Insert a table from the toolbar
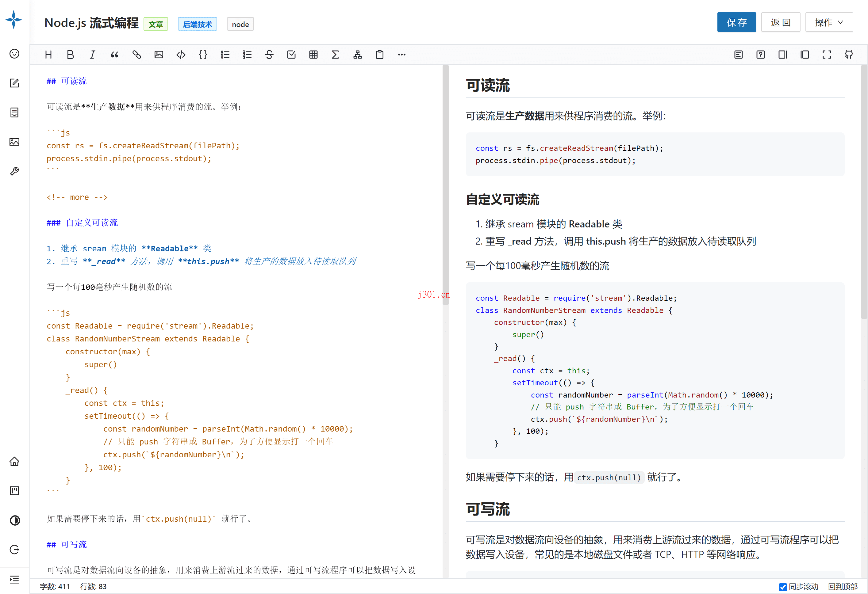This screenshot has width=868, height=594. 313,55
